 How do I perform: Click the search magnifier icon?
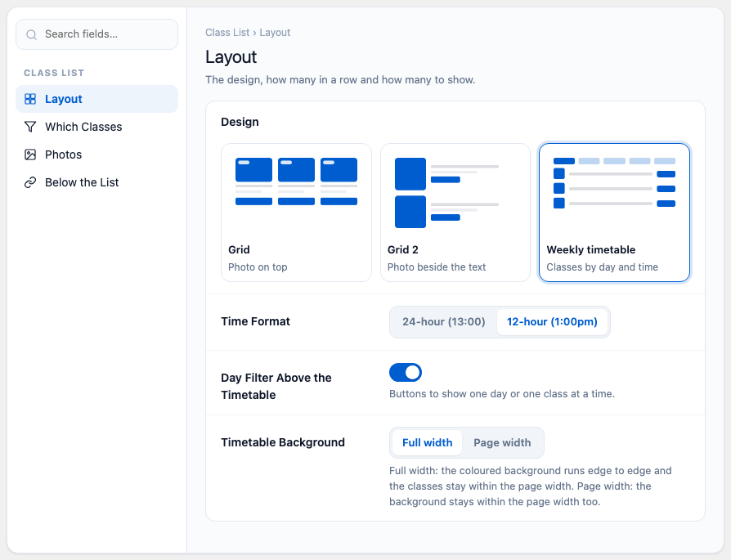point(31,34)
